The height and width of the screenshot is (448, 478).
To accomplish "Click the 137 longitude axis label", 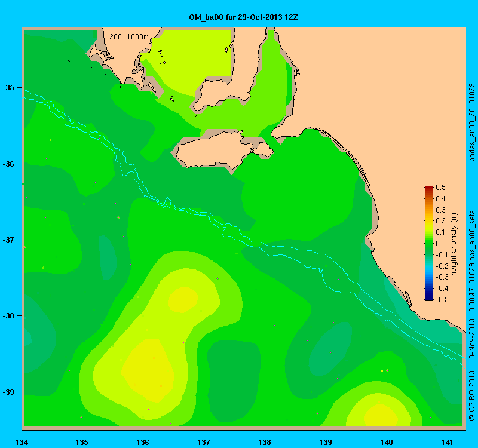I will click(204, 442).
